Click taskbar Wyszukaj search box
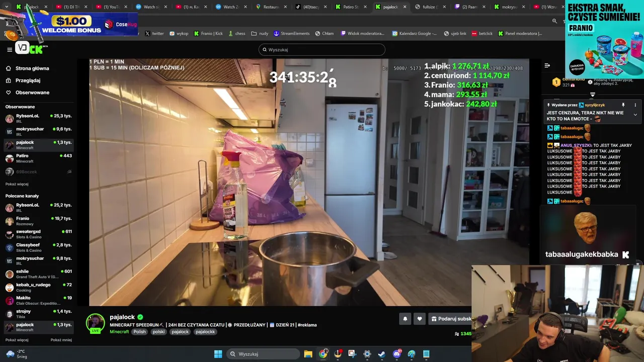 pos(263,354)
